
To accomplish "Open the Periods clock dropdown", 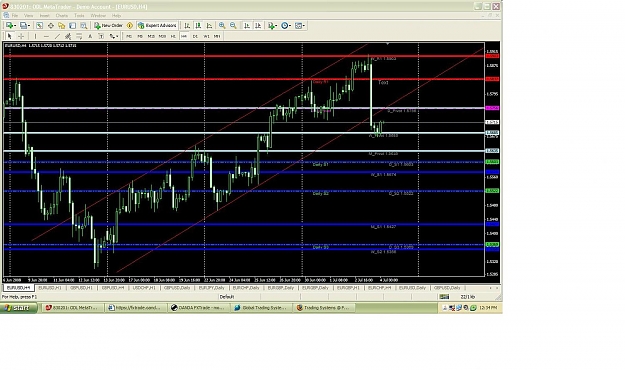I will pyautogui.click(x=286, y=26).
